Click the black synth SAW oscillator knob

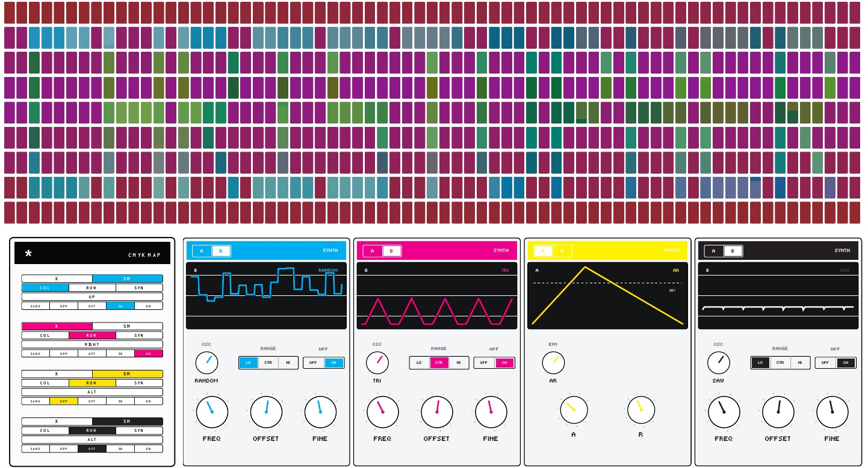719,363
